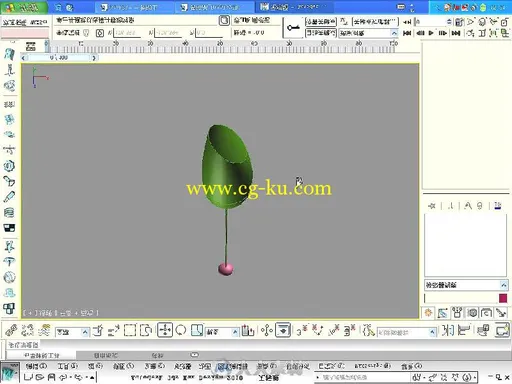Click the Align tool icon
Viewport: 512px width, 384px height.
464,331
